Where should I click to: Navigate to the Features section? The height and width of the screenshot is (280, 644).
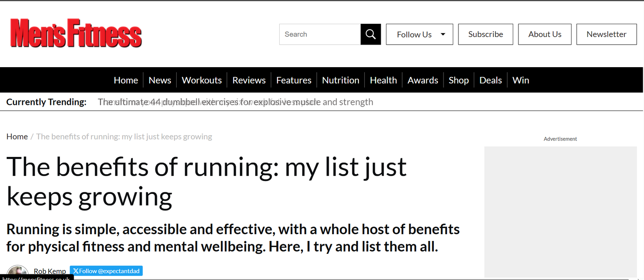click(x=293, y=80)
